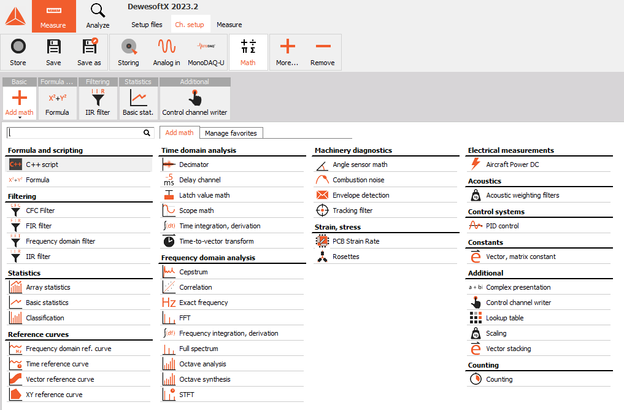624x410 pixels.
Task: Add FFT math item
Action: [232, 318]
